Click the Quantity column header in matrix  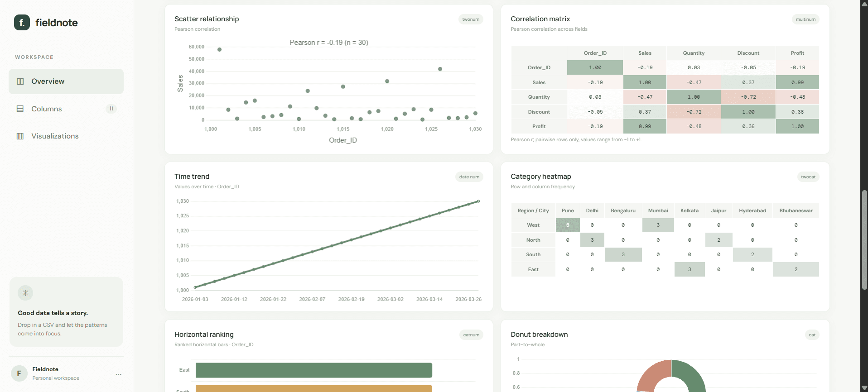694,53
